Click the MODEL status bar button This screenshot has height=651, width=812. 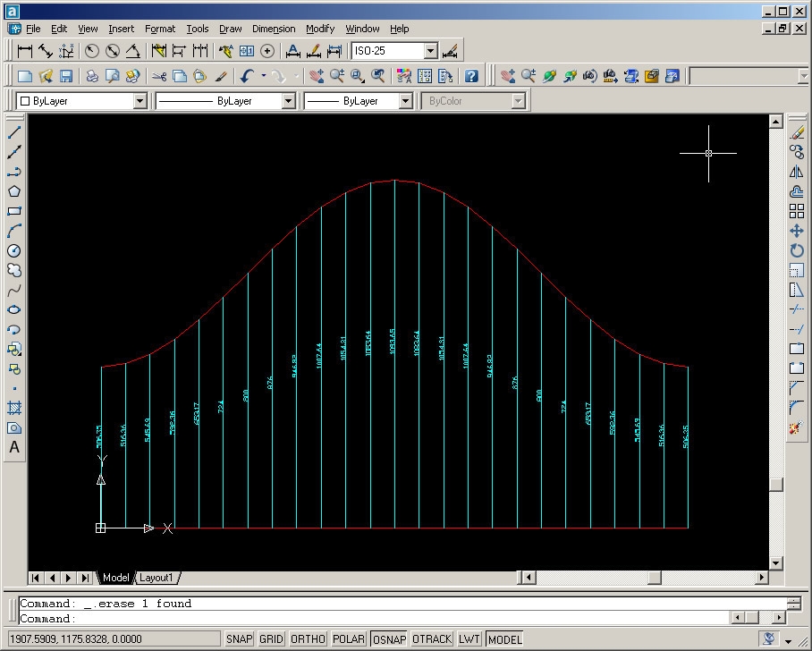[504, 638]
